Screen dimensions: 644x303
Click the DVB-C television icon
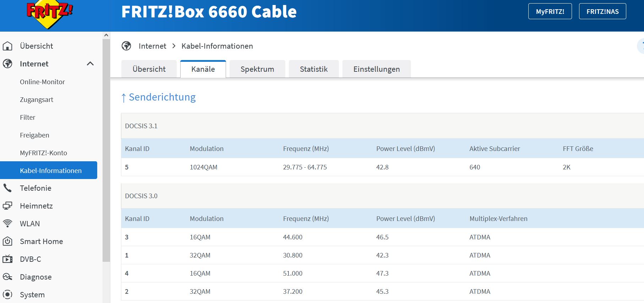click(7, 259)
